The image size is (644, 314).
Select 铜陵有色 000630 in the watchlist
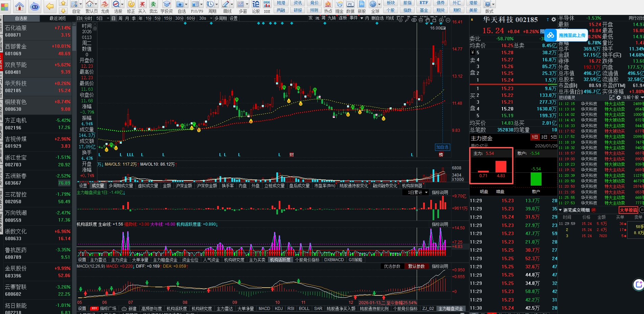pyautogui.click(x=38, y=105)
